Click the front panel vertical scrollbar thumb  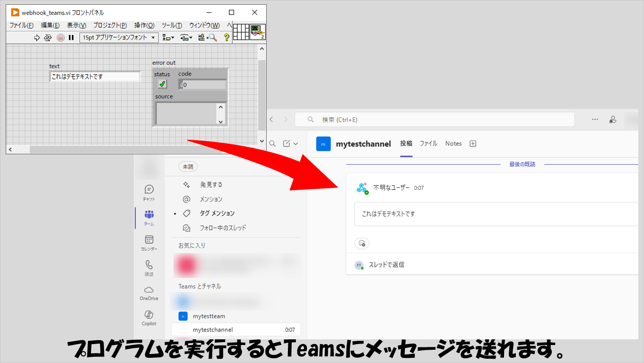(x=262, y=95)
